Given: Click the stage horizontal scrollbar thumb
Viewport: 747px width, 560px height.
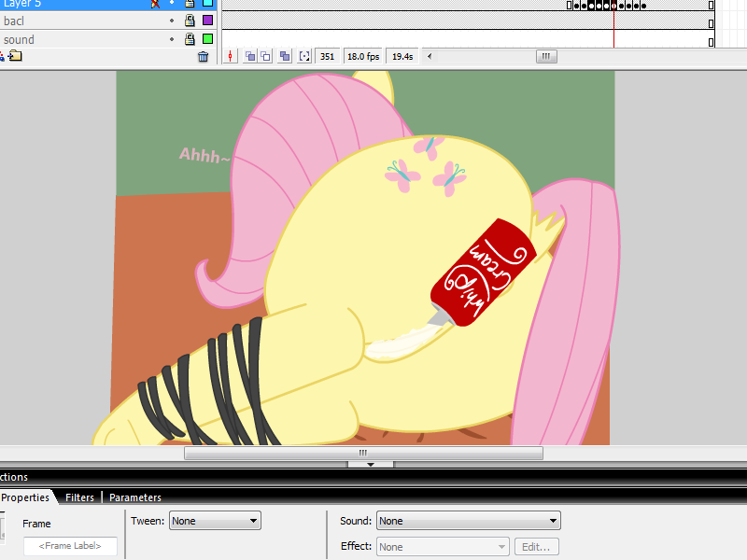Looking at the screenshot, I should pyautogui.click(x=363, y=453).
